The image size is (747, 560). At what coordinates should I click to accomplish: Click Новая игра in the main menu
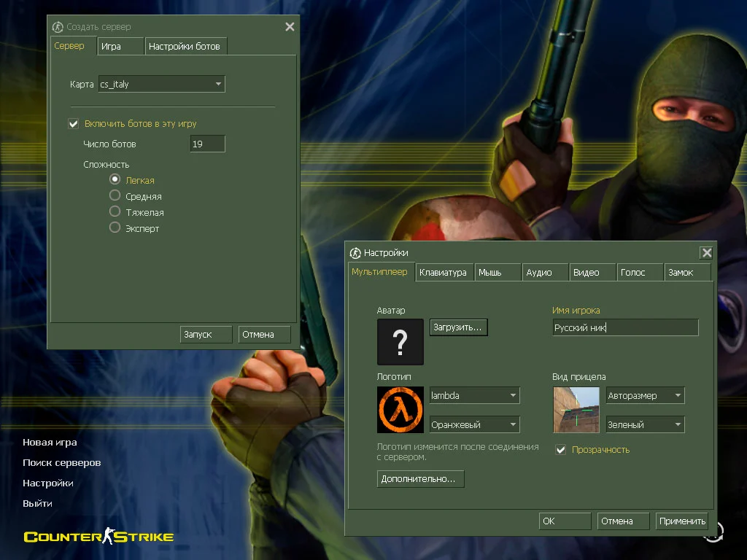pos(50,443)
